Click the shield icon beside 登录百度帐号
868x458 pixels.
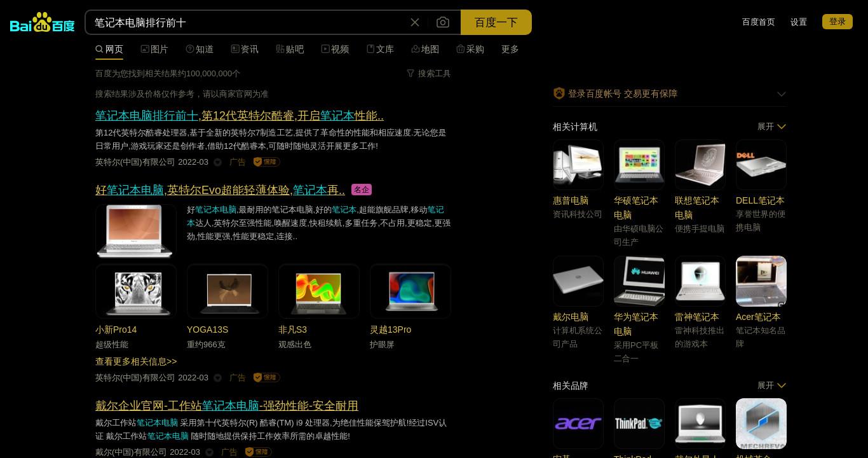(x=559, y=94)
